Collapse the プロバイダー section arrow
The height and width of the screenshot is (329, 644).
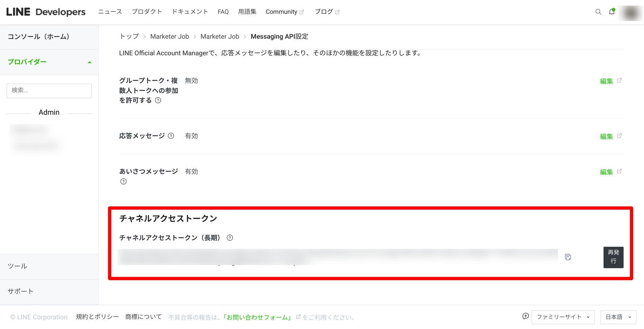point(90,62)
